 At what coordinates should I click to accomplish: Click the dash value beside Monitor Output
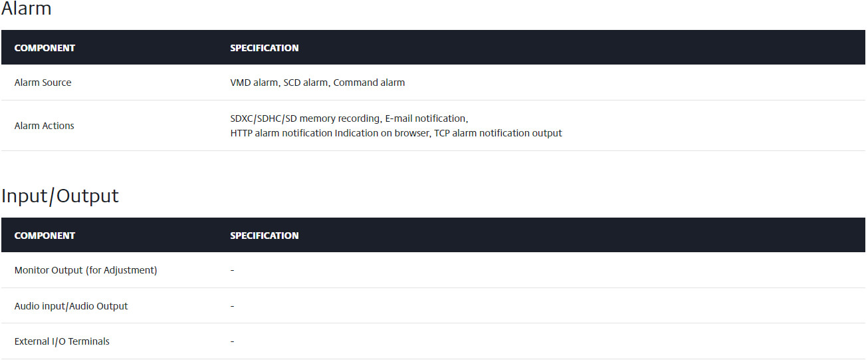(233, 271)
